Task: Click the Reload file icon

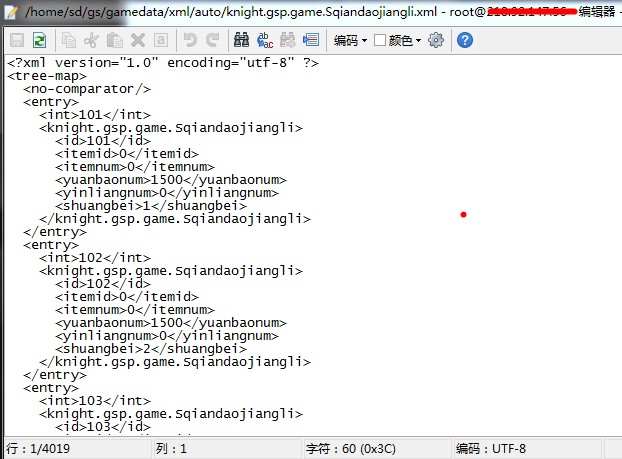Action: point(39,40)
